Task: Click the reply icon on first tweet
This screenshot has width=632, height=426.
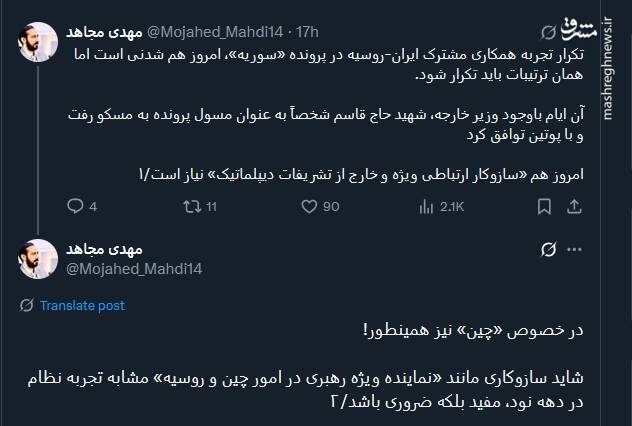Action: (76, 207)
